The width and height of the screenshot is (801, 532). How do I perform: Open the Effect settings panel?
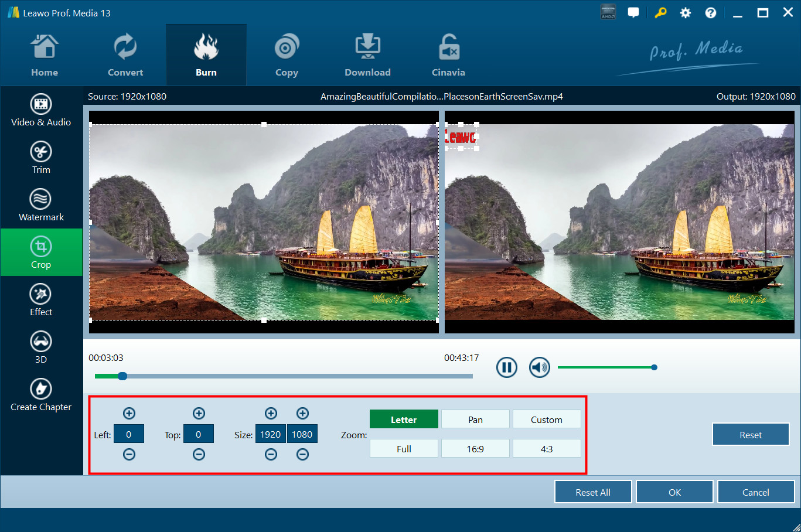pyautogui.click(x=41, y=300)
